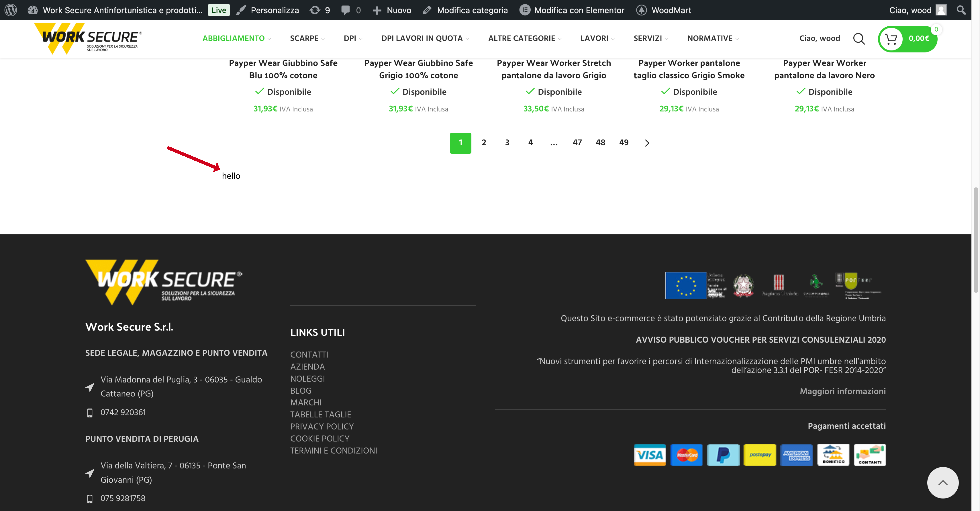Click the MasterCard payment icon
This screenshot has width=980, height=511.
(x=686, y=455)
